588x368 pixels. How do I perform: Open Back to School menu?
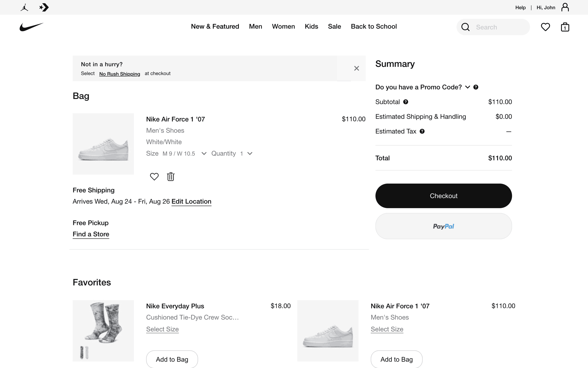374,26
